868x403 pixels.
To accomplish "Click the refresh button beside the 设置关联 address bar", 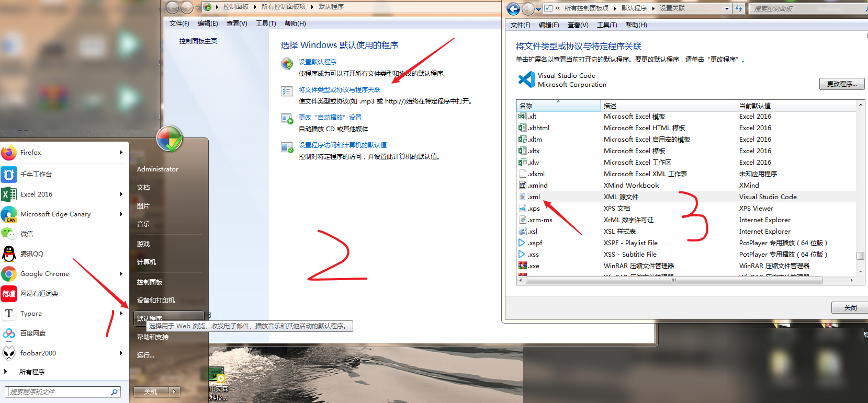I will tap(738, 9).
